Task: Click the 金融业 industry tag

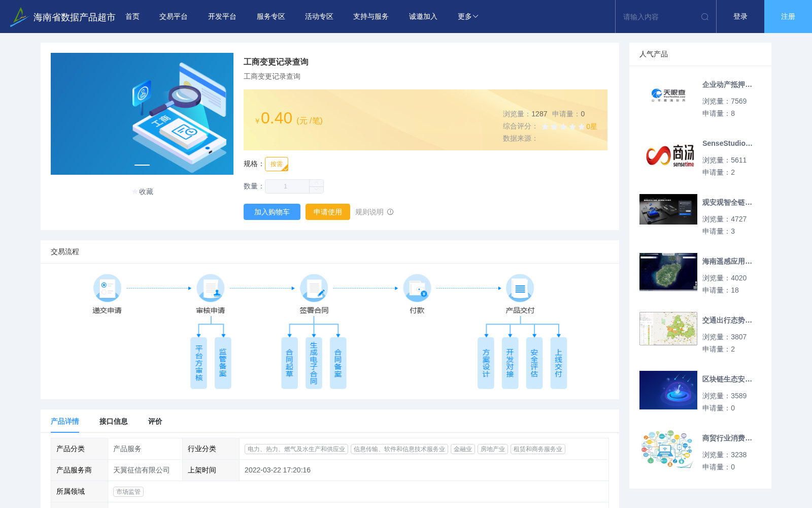Action: tap(463, 449)
